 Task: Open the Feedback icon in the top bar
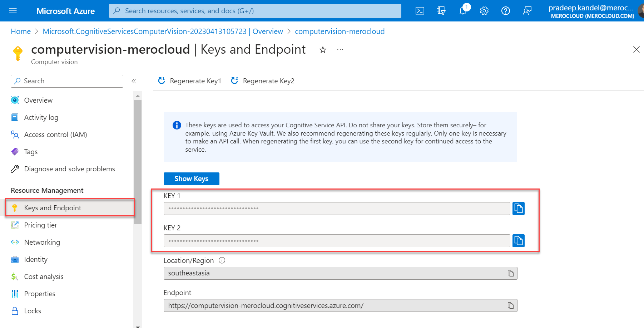point(527,11)
